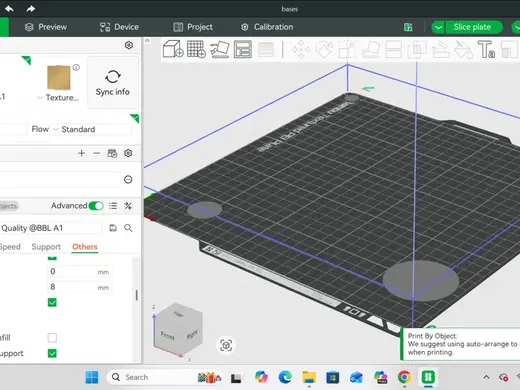Click the printer settings gear icon

tap(129, 45)
